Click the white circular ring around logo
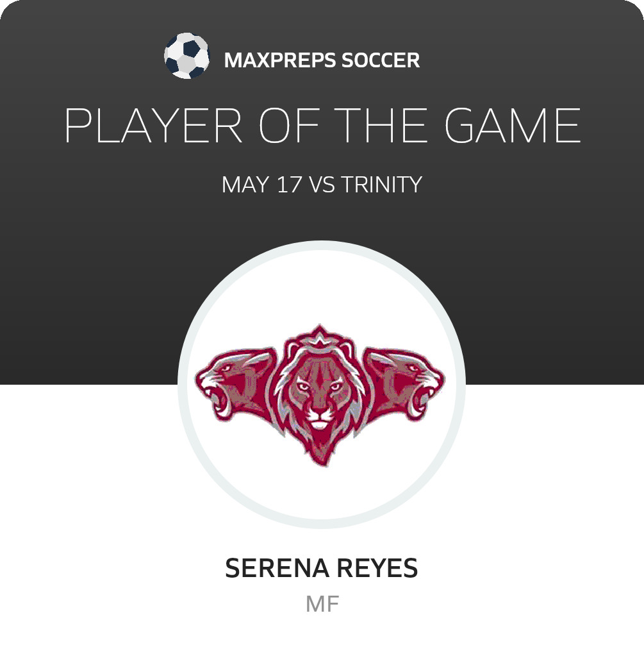The width and height of the screenshot is (644, 654). click(x=322, y=385)
